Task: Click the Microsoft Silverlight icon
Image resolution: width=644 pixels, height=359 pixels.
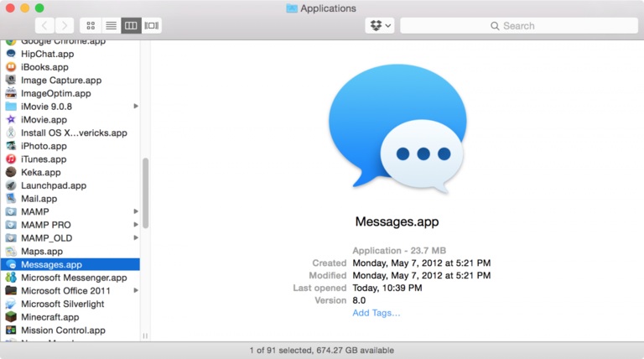Action: pos(11,304)
